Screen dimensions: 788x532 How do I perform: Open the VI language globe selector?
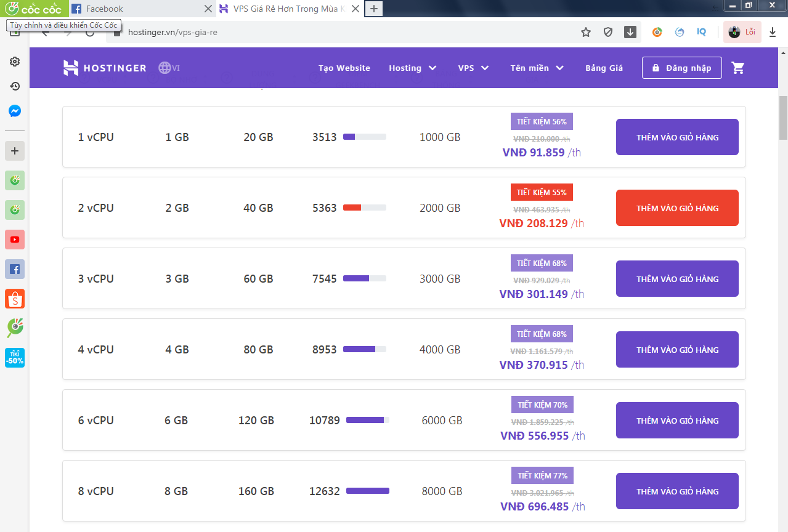click(169, 68)
